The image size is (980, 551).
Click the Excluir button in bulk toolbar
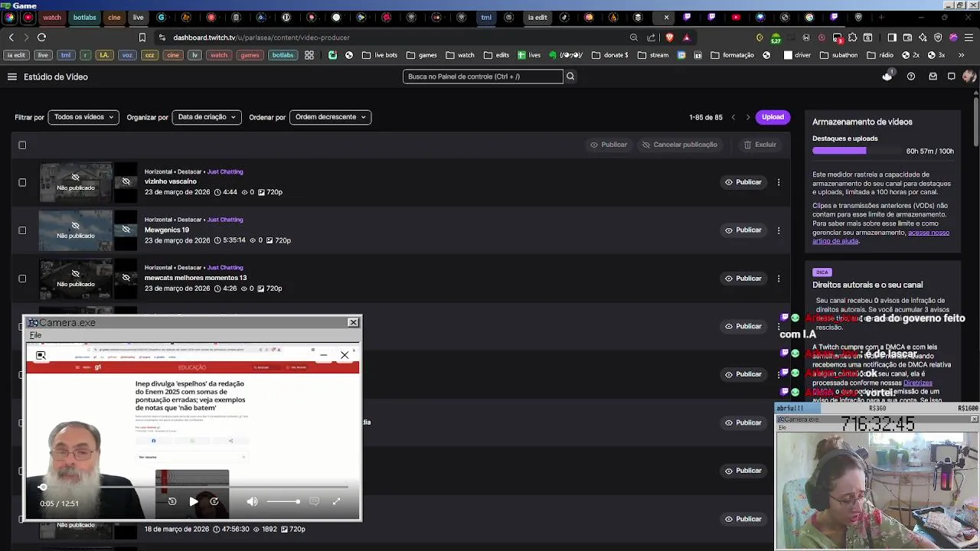pyautogui.click(x=759, y=145)
